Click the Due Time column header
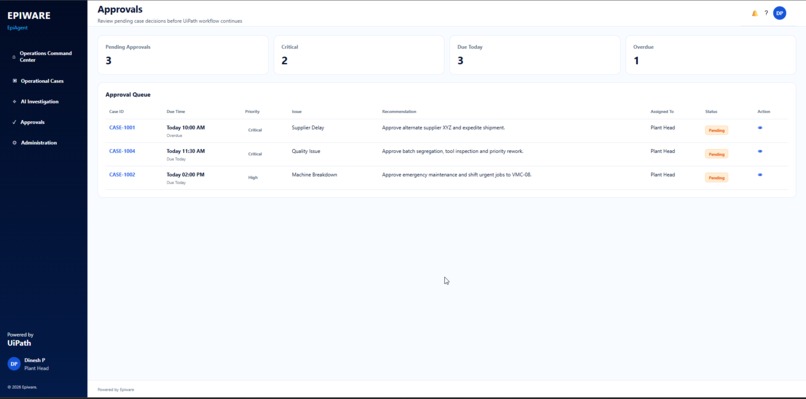Screen dimensions: 806x399 pos(176,112)
